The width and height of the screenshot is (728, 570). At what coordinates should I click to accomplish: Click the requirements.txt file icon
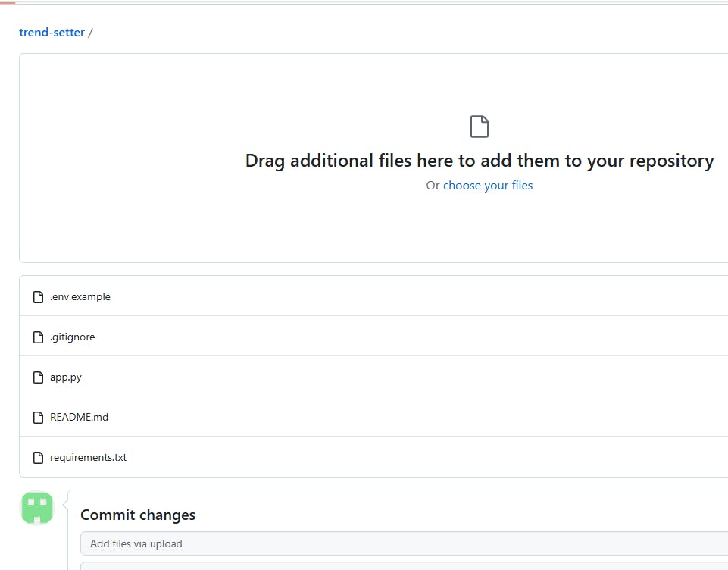tap(38, 458)
